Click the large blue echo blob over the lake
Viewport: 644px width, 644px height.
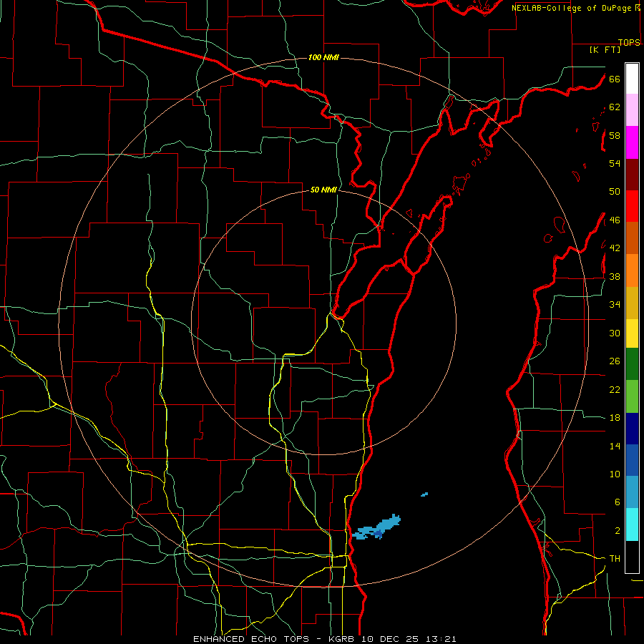pyautogui.click(x=376, y=528)
